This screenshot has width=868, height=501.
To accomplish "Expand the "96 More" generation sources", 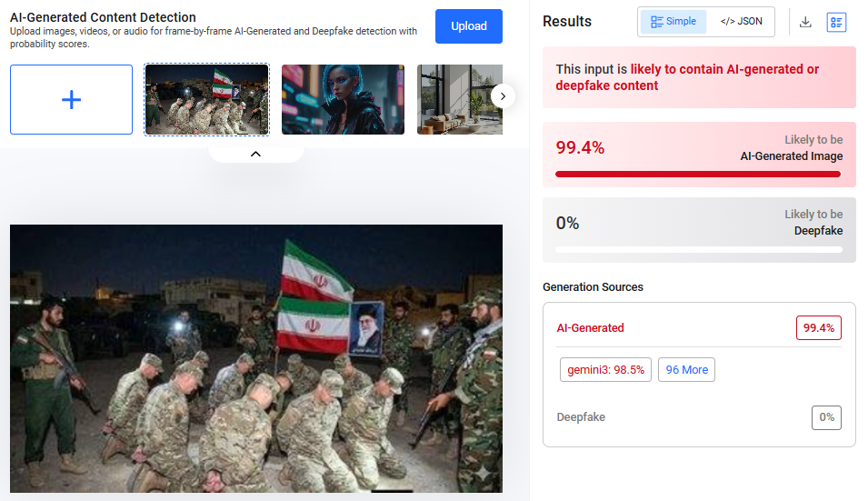I will point(686,370).
